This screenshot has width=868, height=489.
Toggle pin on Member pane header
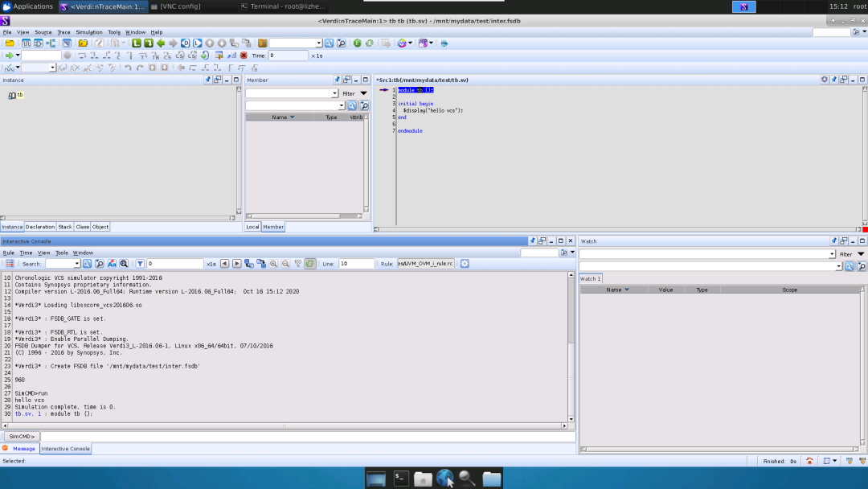(x=337, y=80)
